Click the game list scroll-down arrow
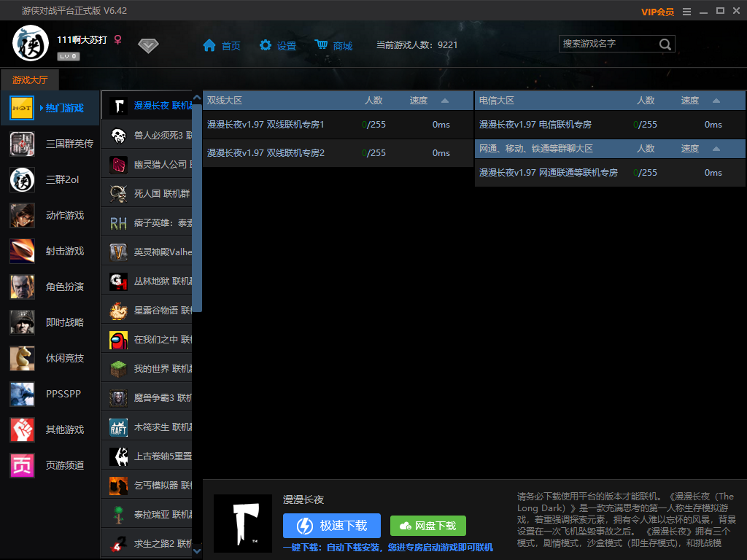The height and width of the screenshot is (560, 747). point(197,551)
